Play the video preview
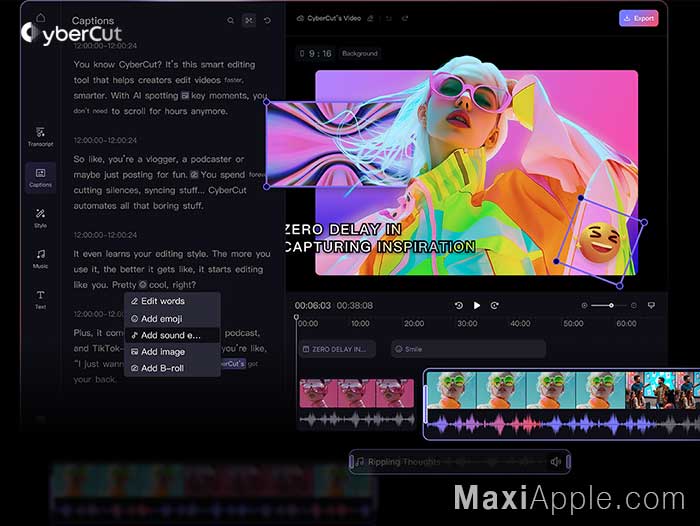700x526 pixels. coord(477,305)
